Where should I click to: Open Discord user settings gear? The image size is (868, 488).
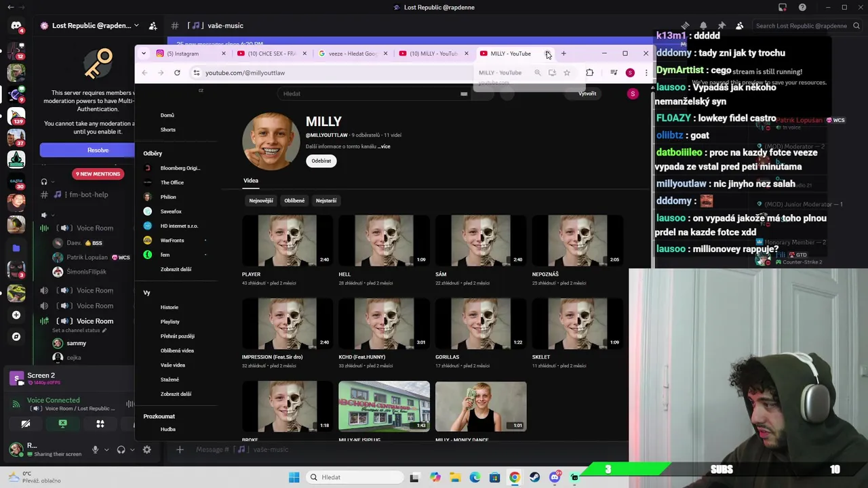tap(146, 449)
